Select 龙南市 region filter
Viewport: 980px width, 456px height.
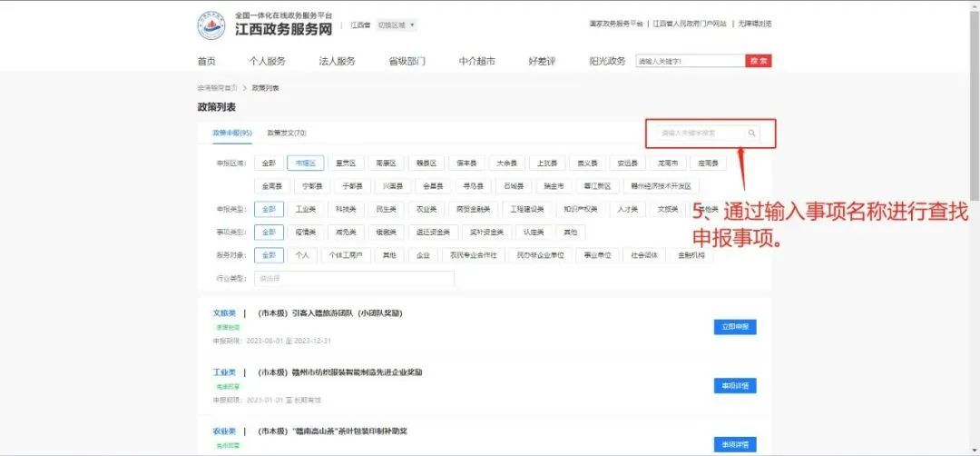(x=668, y=164)
